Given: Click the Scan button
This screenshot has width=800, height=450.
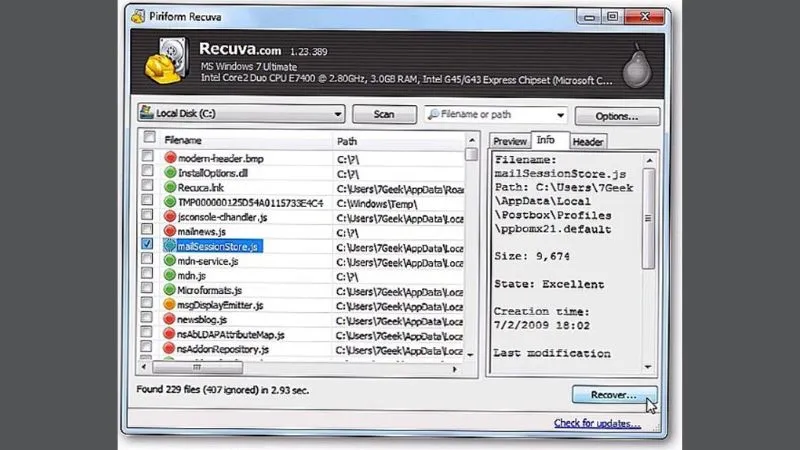Looking at the screenshot, I should coord(384,114).
